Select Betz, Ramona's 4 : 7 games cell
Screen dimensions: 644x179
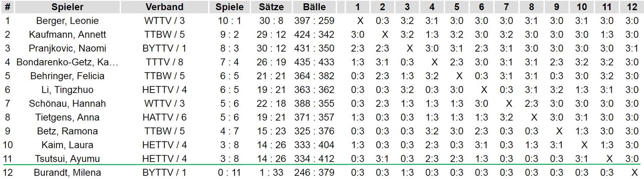tap(230, 131)
